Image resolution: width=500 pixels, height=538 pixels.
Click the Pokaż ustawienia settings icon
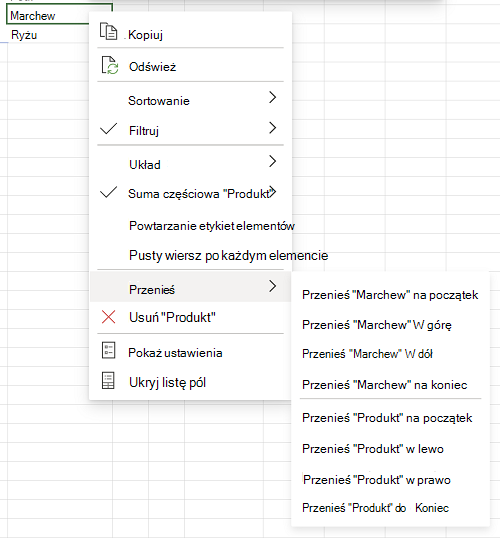pos(108,350)
